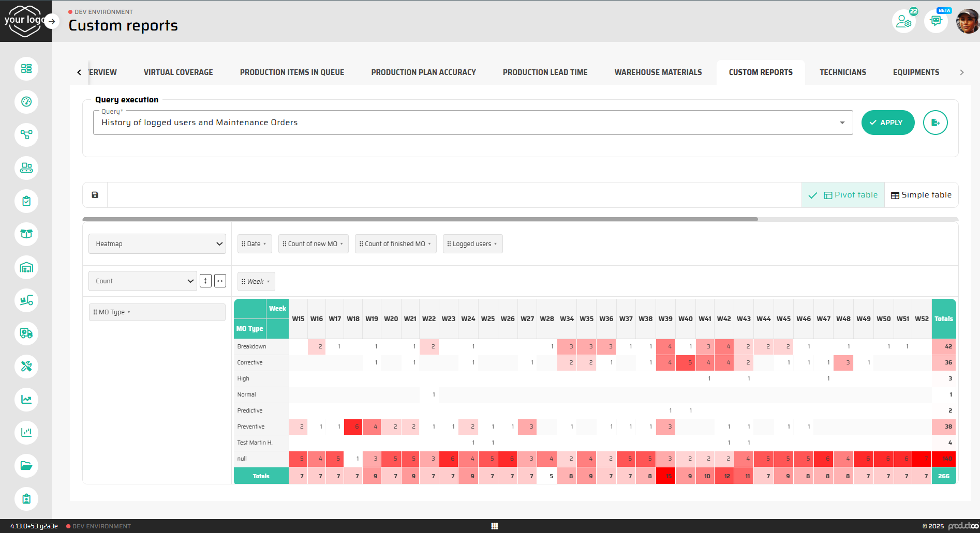Click the export icon beside Apply
This screenshot has width=980, height=533.
[x=935, y=123]
